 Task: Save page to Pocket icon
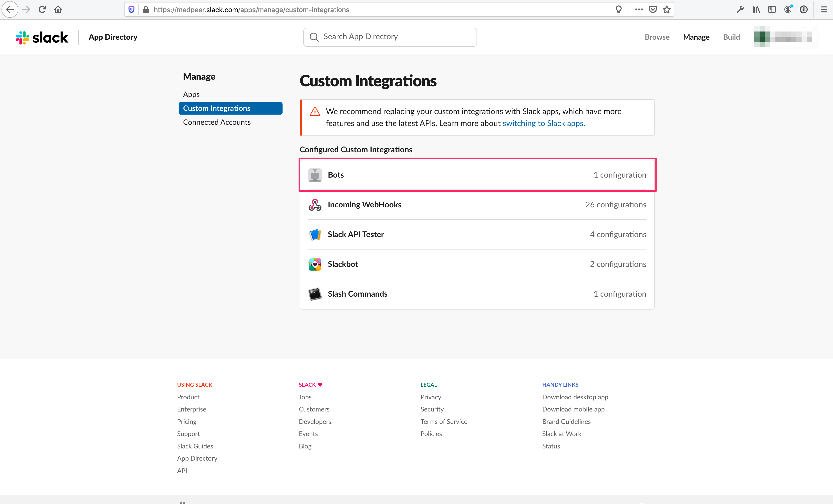click(x=653, y=9)
